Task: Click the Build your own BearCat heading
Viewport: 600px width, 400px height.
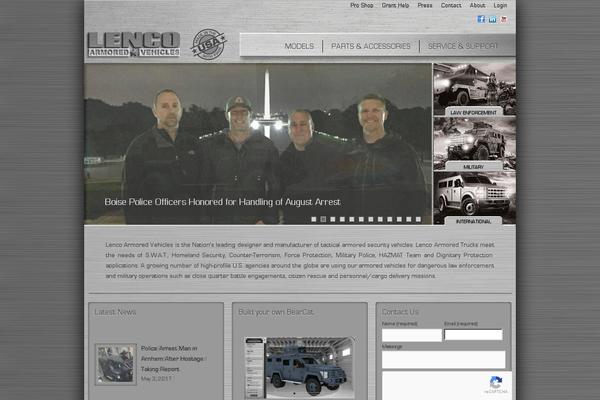Action: tap(276, 312)
